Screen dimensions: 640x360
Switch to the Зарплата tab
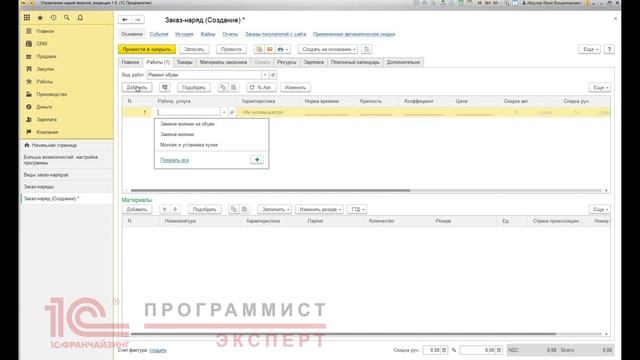click(313, 62)
